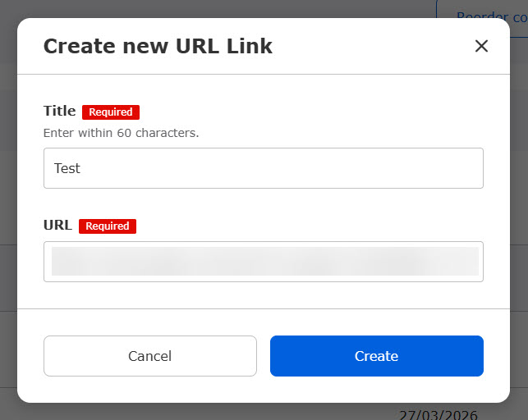Viewport: 528px width, 420px height.
Task: Click the word Test in Title box
Action: pos(67,168)
